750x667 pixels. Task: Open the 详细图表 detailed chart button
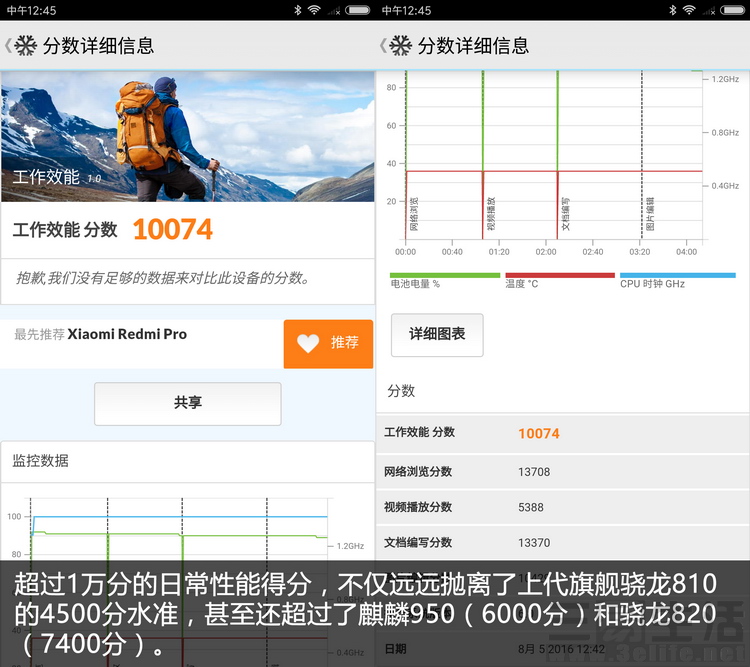click(437, 335)
